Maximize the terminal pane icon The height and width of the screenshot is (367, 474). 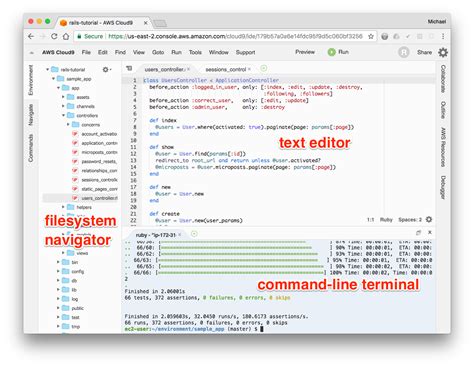[x=418, y=232]
